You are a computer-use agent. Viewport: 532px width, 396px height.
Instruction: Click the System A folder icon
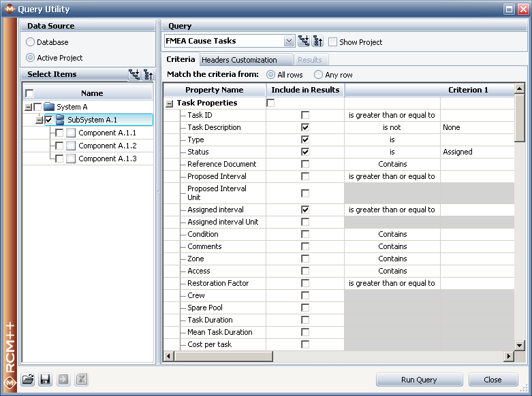pyautogui.click(x=48, y=107)
